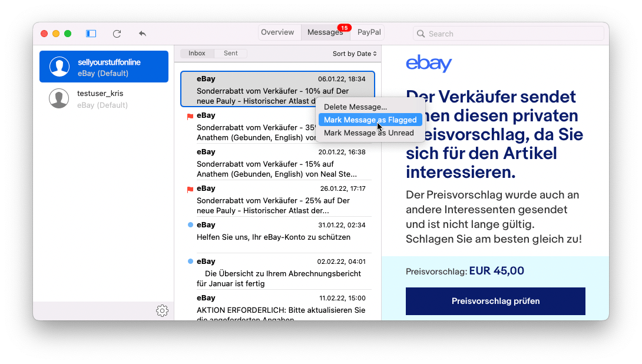Maximize window with green button
The height and width of the screenshot is (364, 642).
(x=68, y=34)
